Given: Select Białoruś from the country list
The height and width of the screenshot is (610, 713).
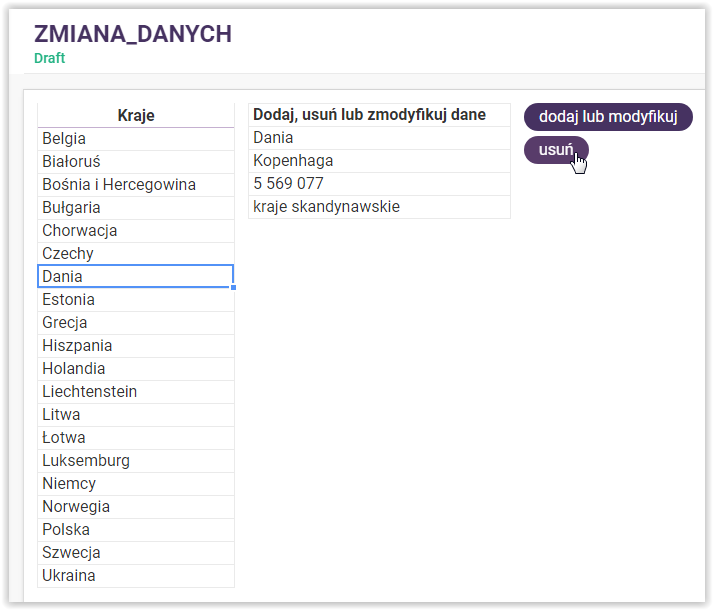Looking at the screenshot, I should tap(135, 162).
